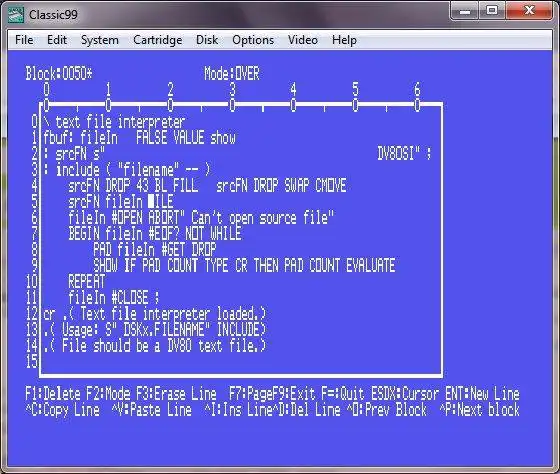
Task: Click 'srcFN DROP SWAP CMOVE' on line 4
Action: pyautogui.click(x=281, y=185)
